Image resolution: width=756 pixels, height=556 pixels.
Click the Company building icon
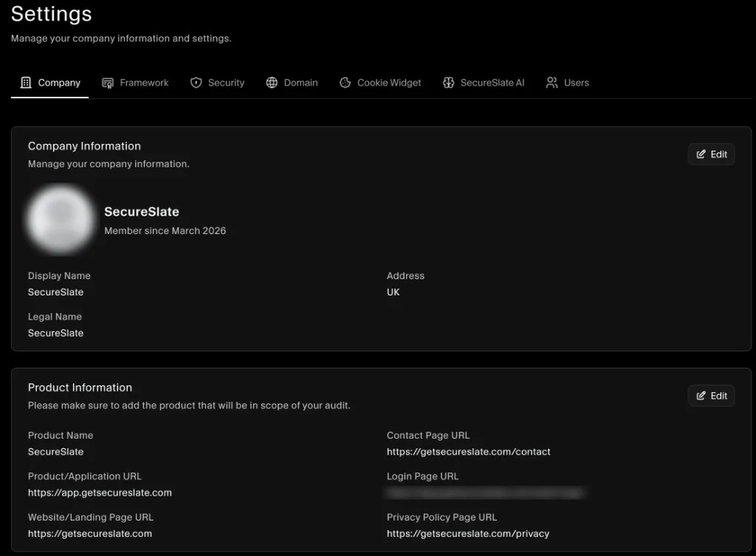pos(26,83)
